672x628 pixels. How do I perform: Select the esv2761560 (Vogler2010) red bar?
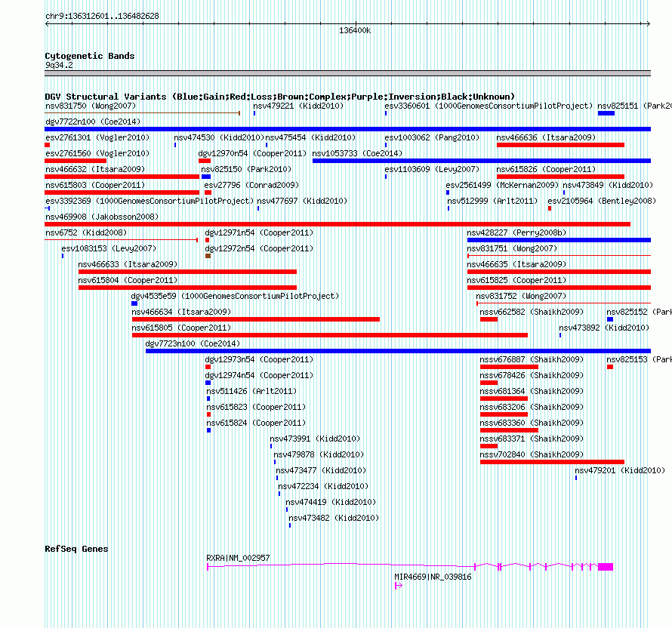click(76, 161)
